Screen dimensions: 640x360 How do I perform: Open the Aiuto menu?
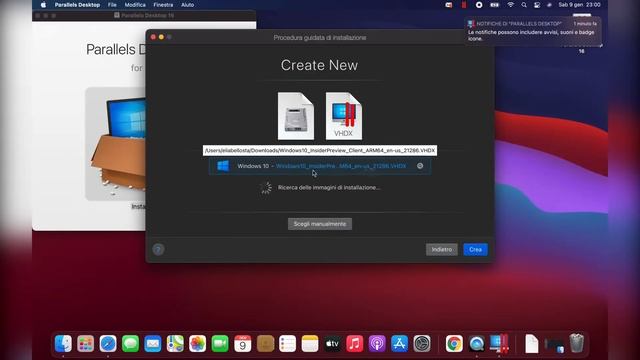tap(187, 5)
